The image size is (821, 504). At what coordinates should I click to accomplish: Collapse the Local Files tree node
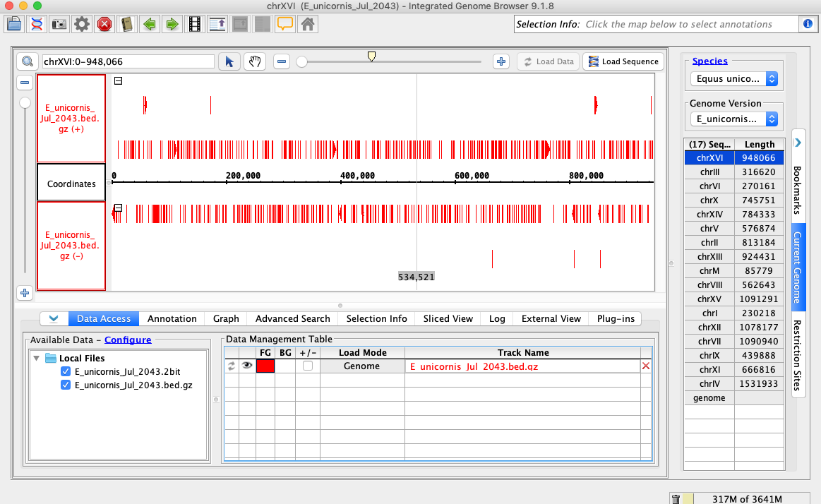36,359
